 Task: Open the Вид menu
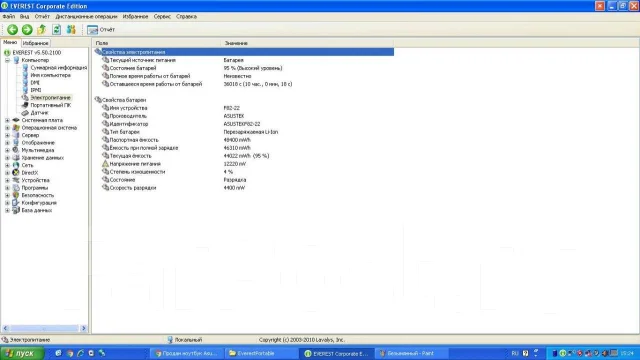tap(24, 17)
